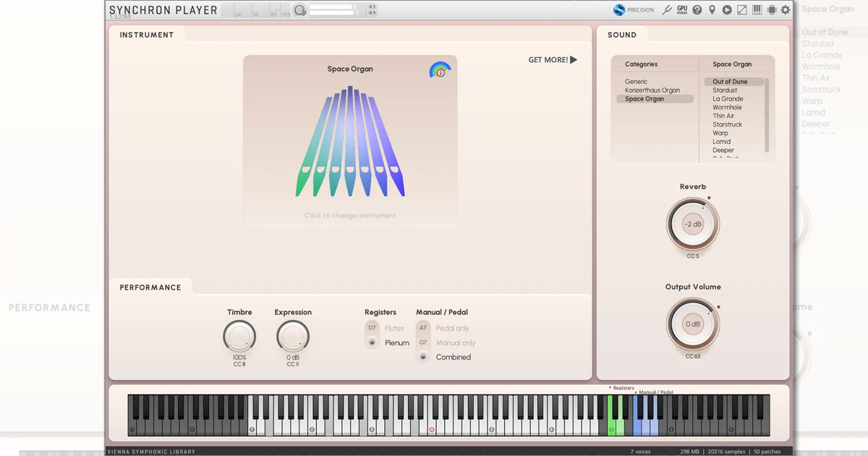This screenshot has height=456, width=868.
Task: Switch to the Instrument tab
Action: point(147,35)
